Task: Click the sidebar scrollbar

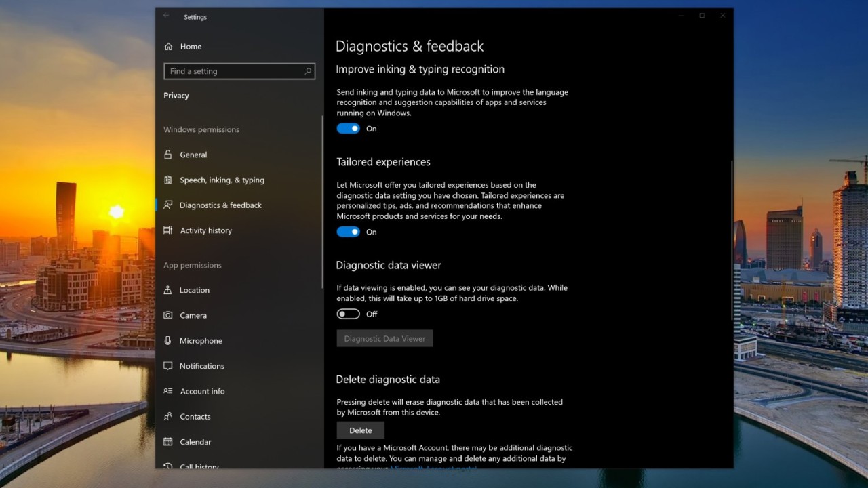Action: tap(323, 201)
